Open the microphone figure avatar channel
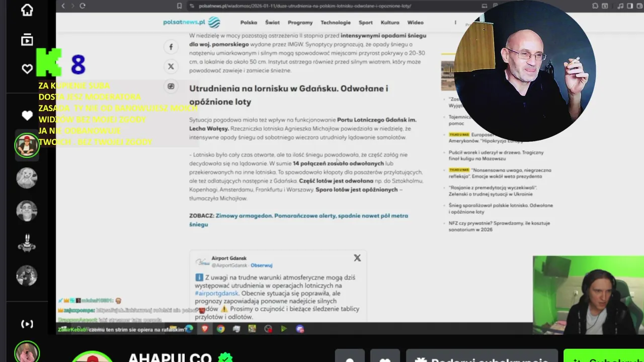The height and width of the screenshot is (362, 644). tap(27, 243)
